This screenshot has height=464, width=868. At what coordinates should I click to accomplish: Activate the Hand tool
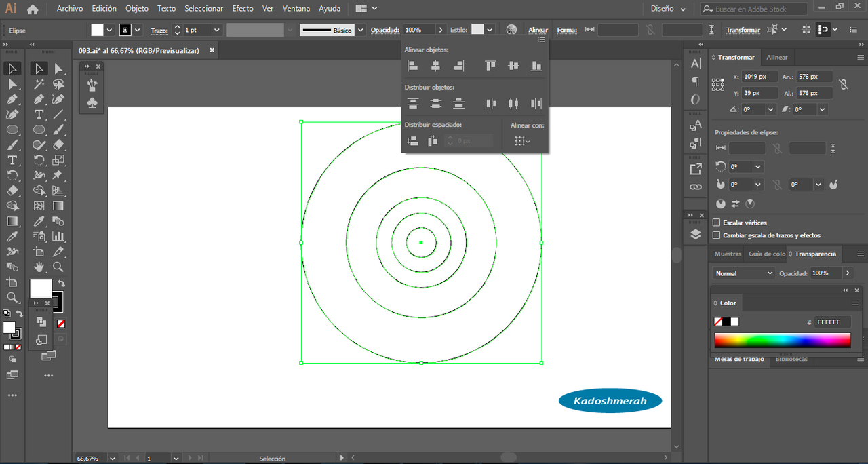click(x=39, y=267)
